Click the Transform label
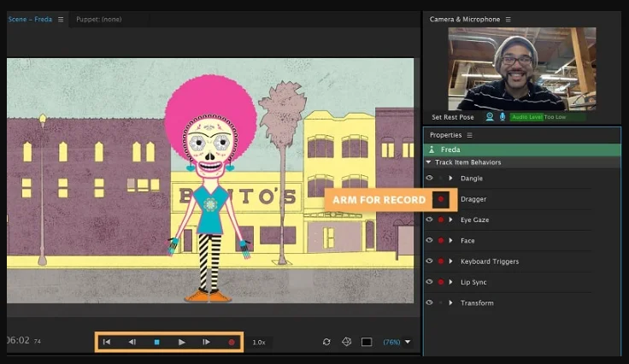Image resolution: width=629 pixels, height=364 pixels. pyautogui.click(x=477, y=303)
